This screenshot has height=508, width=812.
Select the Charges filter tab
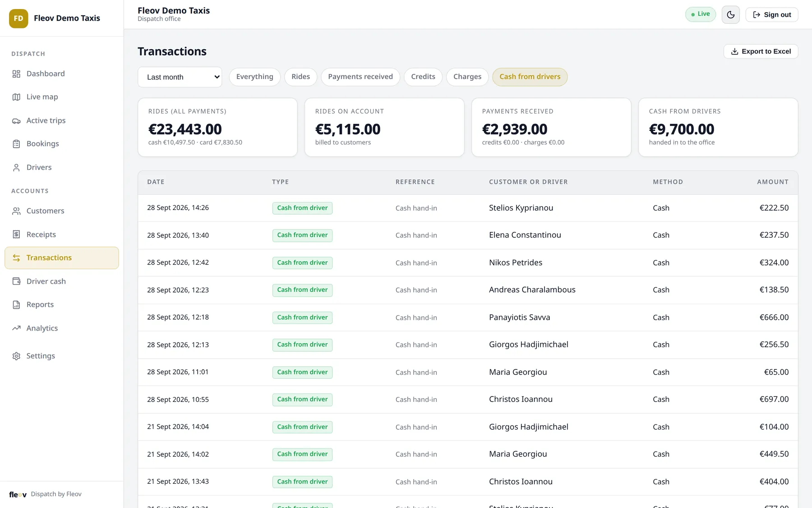467,77
